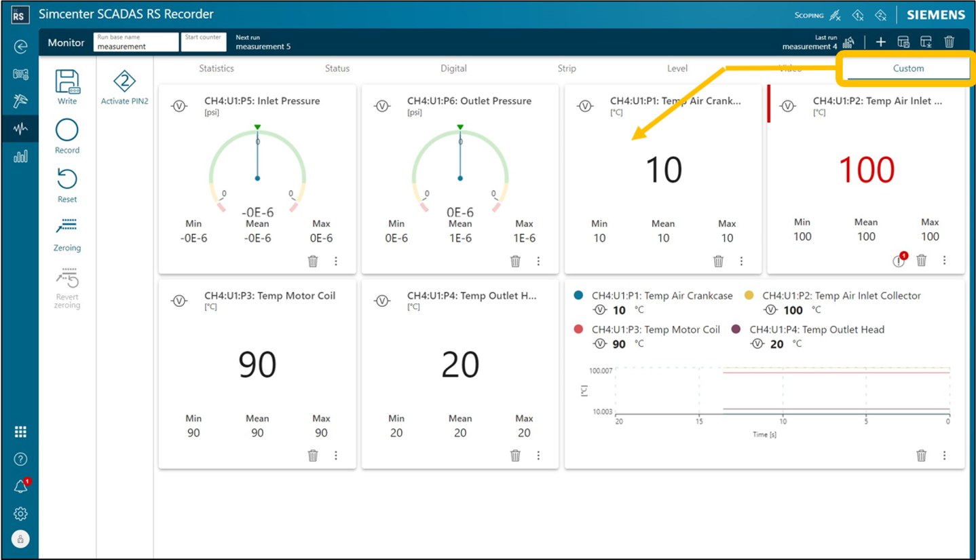Delete the Outlet Pressure card

coord(516,261)
